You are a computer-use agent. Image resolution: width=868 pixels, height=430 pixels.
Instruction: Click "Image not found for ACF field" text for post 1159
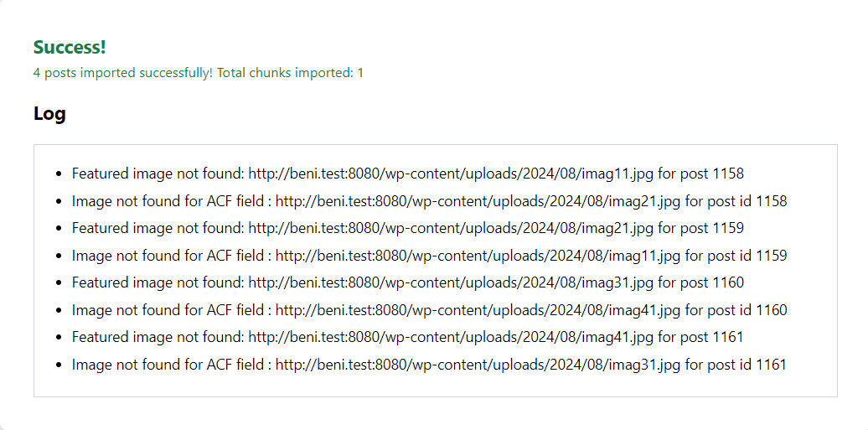pyautogui.click(x=168, y=256)
